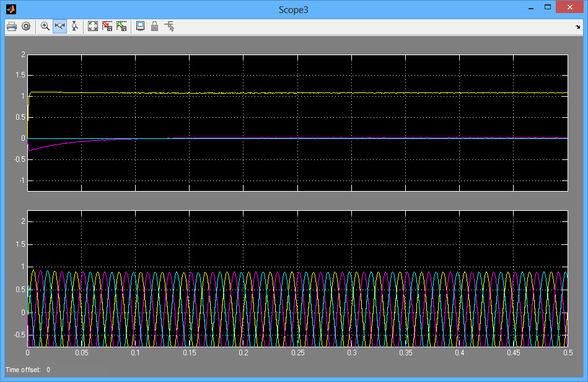Click the dock arrow at toolbar's right end
Image resolution: width=588 pixels, height=382 pixels.
(577, 27)
